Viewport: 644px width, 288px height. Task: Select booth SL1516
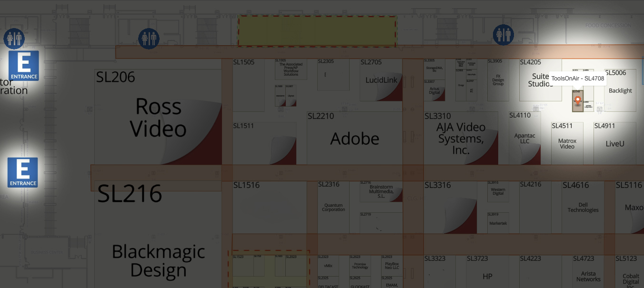[270, 208]
